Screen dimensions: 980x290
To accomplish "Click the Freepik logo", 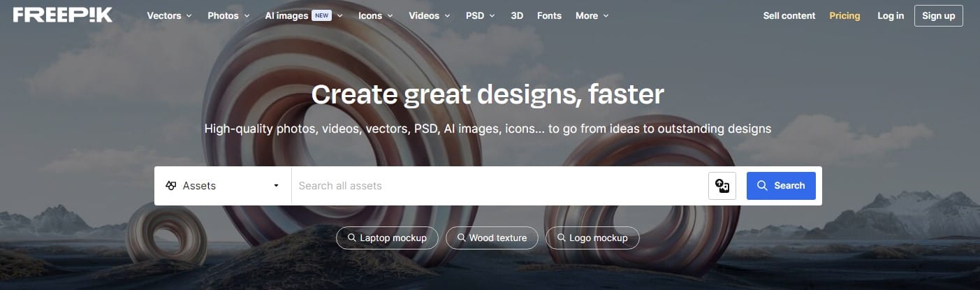I will [62, 15].
